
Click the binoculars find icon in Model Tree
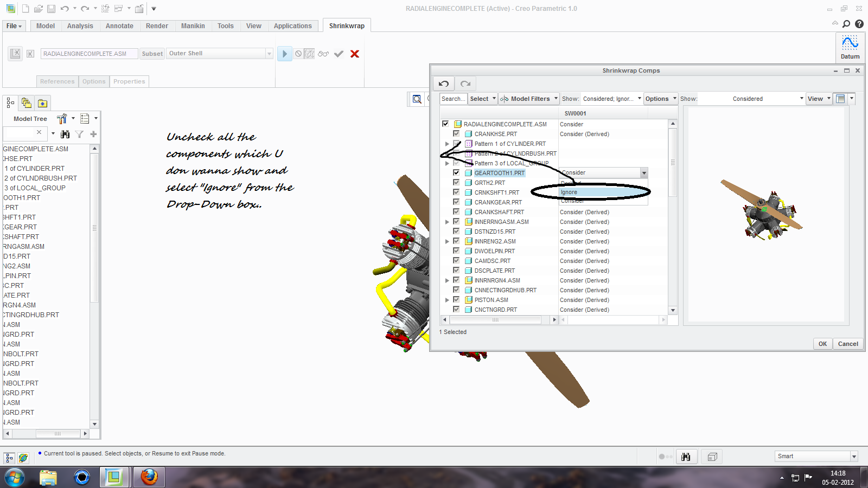click(65, 134)
